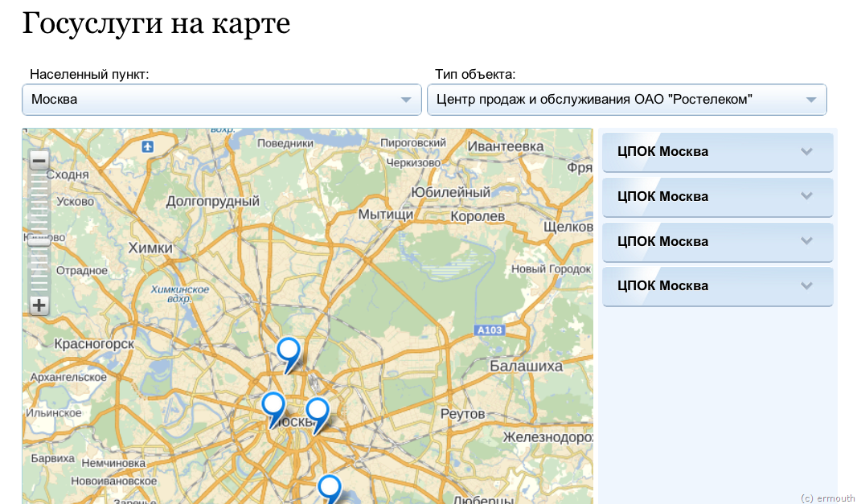Select the blue pin covering the Москва label's first letter

click(273, 409)
